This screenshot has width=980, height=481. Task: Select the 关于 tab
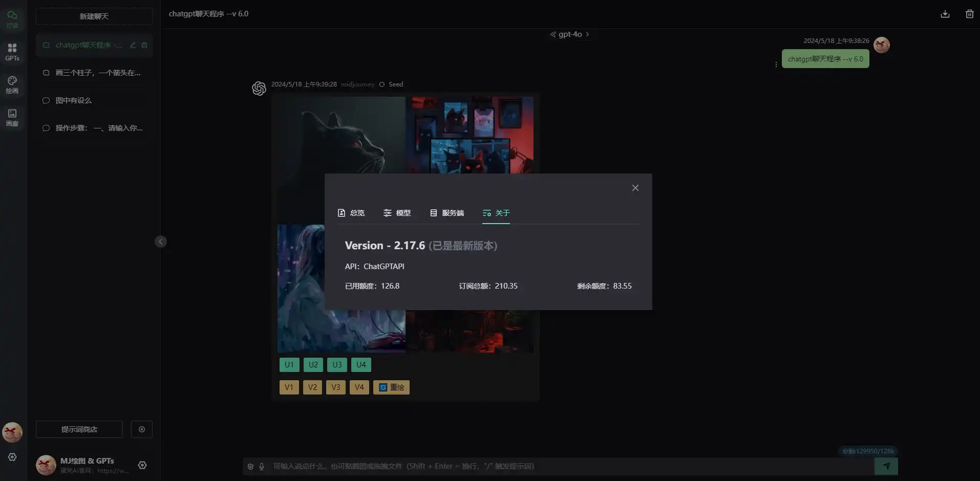(496, 213)
